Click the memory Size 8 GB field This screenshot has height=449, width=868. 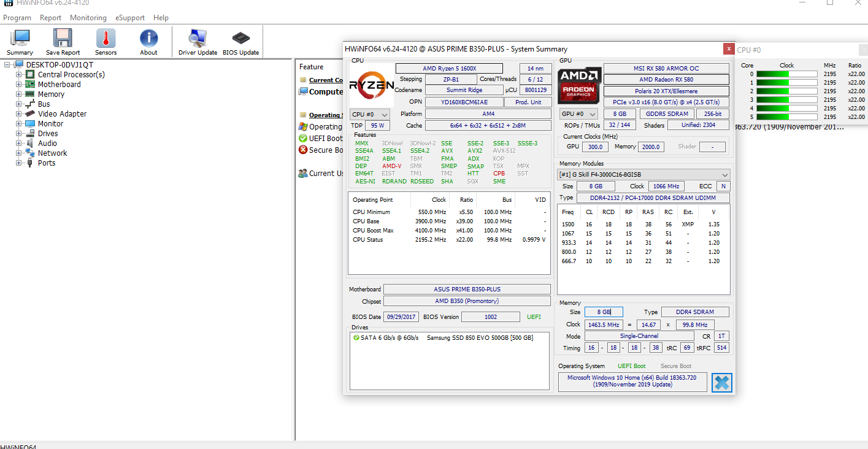[604, 312]
